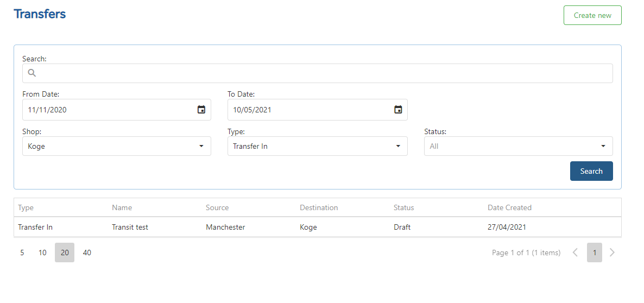The height and width of the screenshot is (303, 644).
Task: Set page size to 40 items
Action: pos(87,252)
